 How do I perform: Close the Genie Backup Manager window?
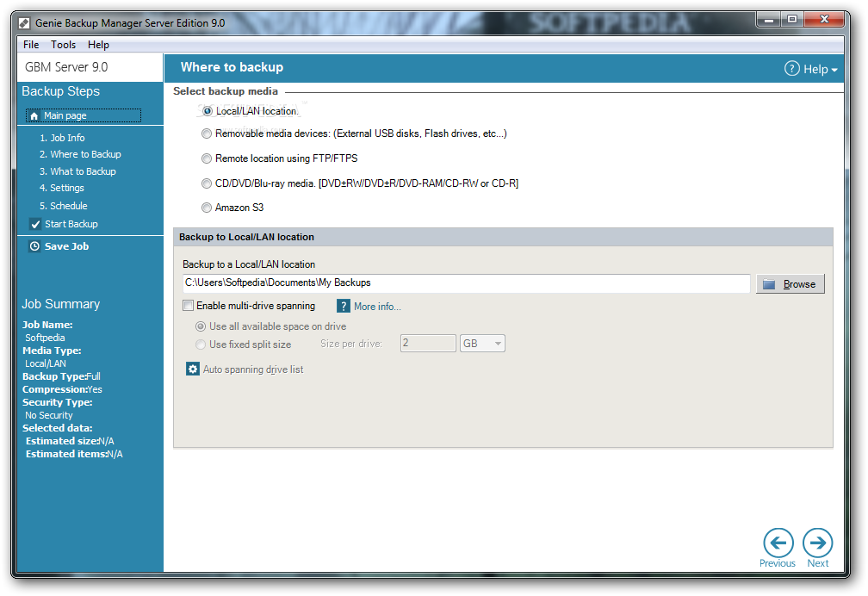pos(824,20)
